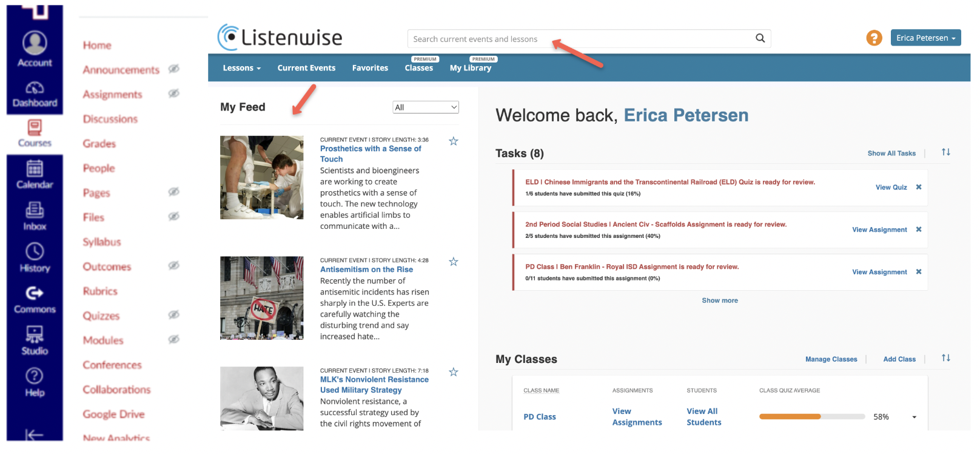Expand the Erica Petersen account dropdown
The image size is (980, 454).
click(925, 38)
